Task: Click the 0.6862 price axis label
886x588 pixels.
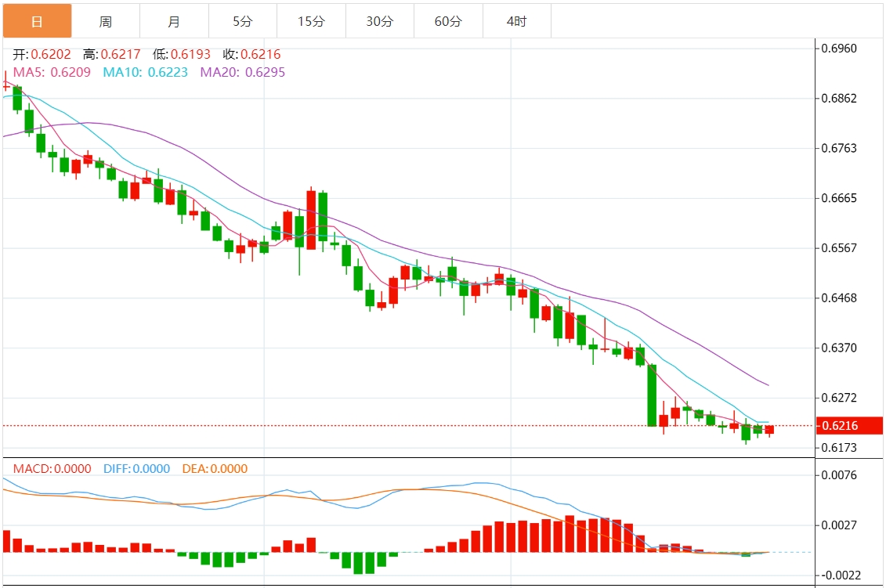Action: (x=839, y=99)
